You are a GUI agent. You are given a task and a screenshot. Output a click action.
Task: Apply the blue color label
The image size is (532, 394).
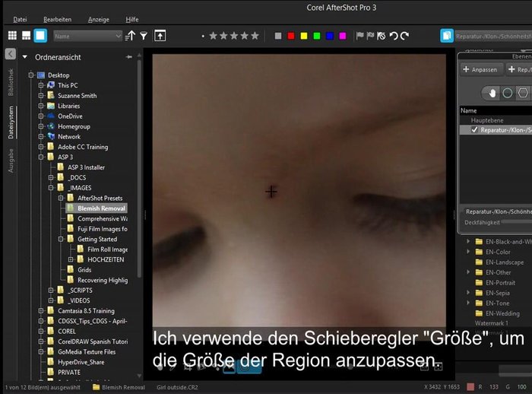pos(329,36)
